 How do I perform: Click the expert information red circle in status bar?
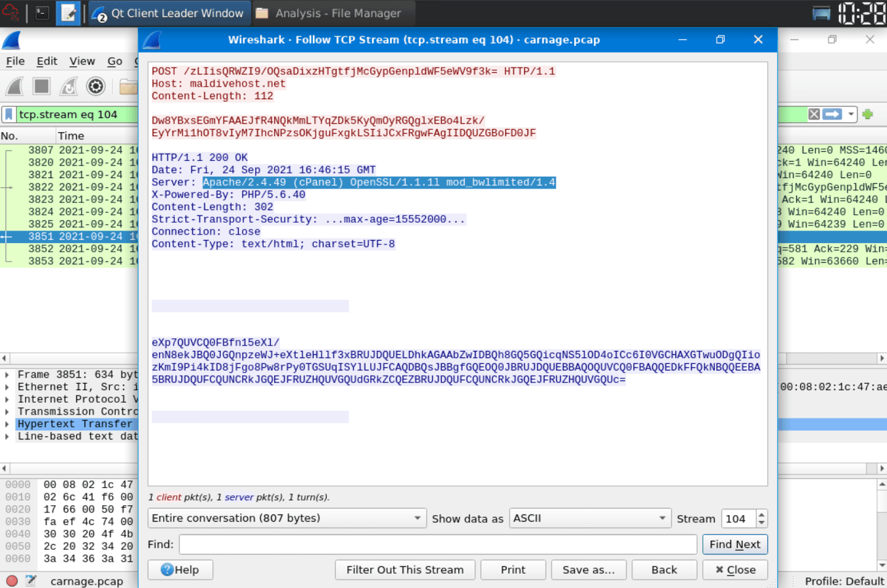[x=11, y=581]
